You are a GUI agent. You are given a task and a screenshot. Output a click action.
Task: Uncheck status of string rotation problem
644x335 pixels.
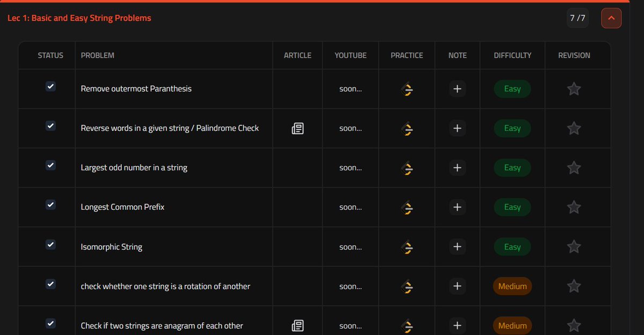50,284
